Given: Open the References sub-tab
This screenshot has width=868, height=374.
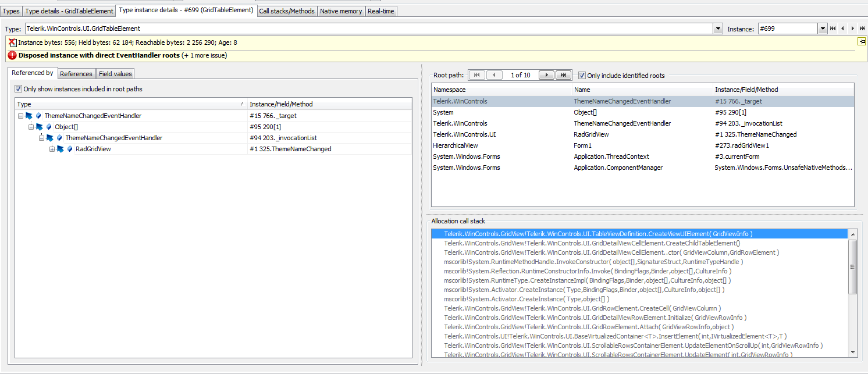Looking at the screenshot, I should click(76, 74).
